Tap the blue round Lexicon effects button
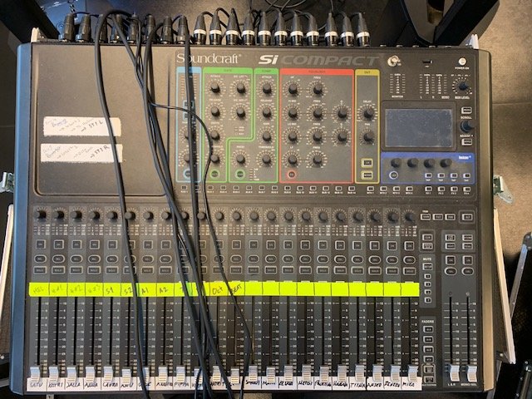532x399 pixels. (393, 175)
